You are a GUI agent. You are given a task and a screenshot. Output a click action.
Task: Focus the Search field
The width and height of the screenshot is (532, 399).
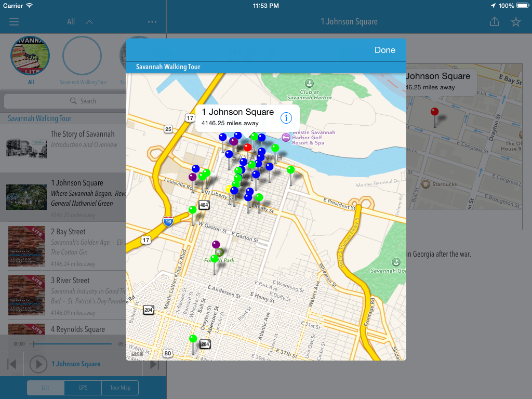65,101
